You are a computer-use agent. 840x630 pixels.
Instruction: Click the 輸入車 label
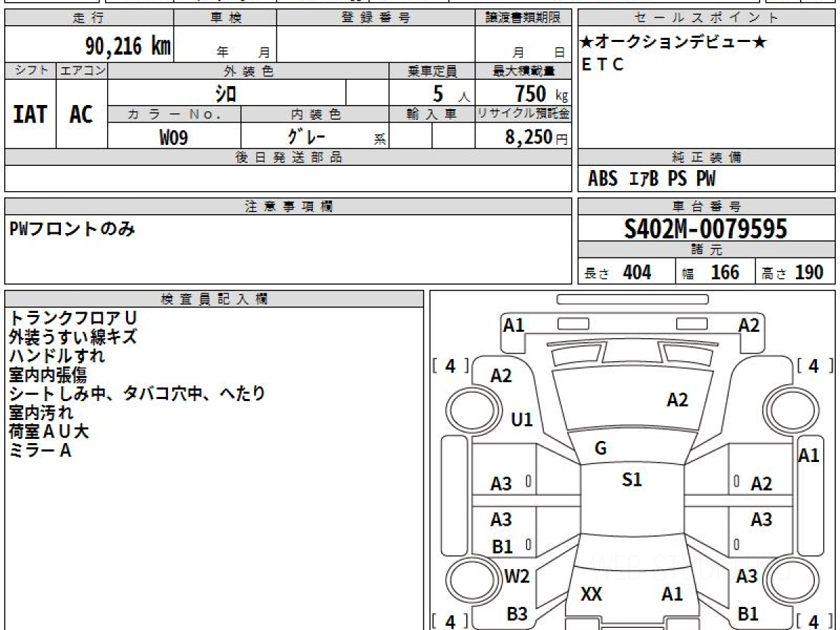(432, 114)
